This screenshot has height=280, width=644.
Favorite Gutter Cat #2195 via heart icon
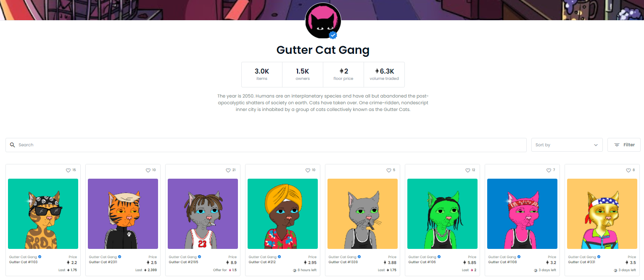228,170
